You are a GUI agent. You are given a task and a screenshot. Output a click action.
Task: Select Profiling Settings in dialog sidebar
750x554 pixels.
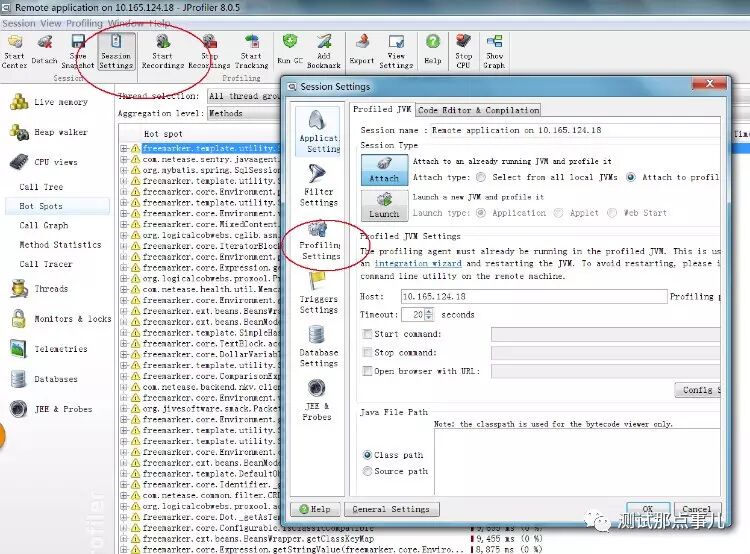[320, 240]
